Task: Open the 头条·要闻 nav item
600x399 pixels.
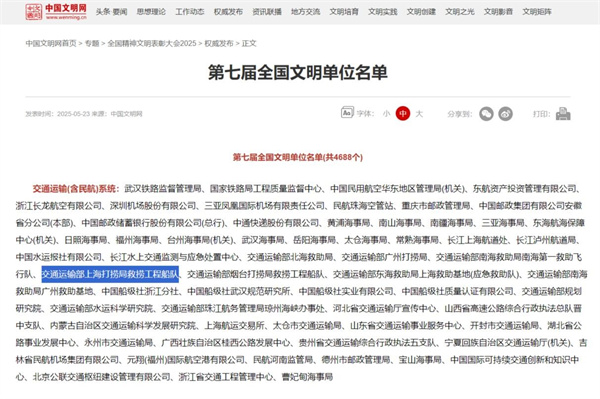Action: [111, 12]
